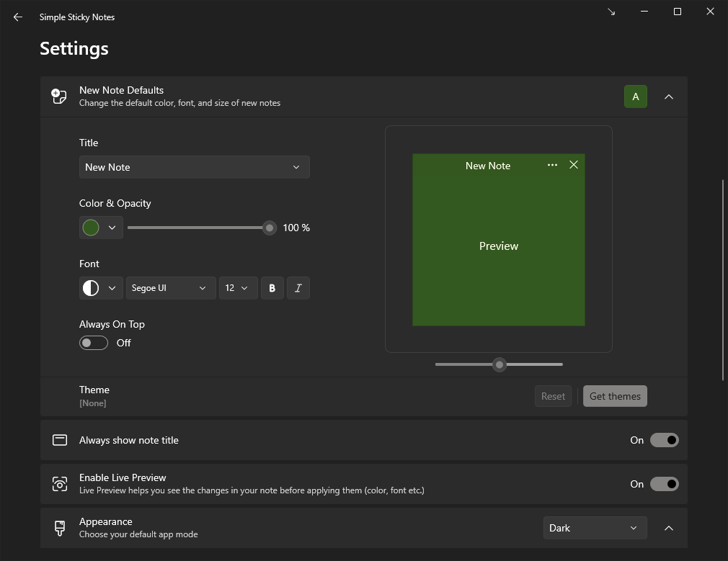Toggle bold font formatting
The image size is (728, 561).
point(272,287)
